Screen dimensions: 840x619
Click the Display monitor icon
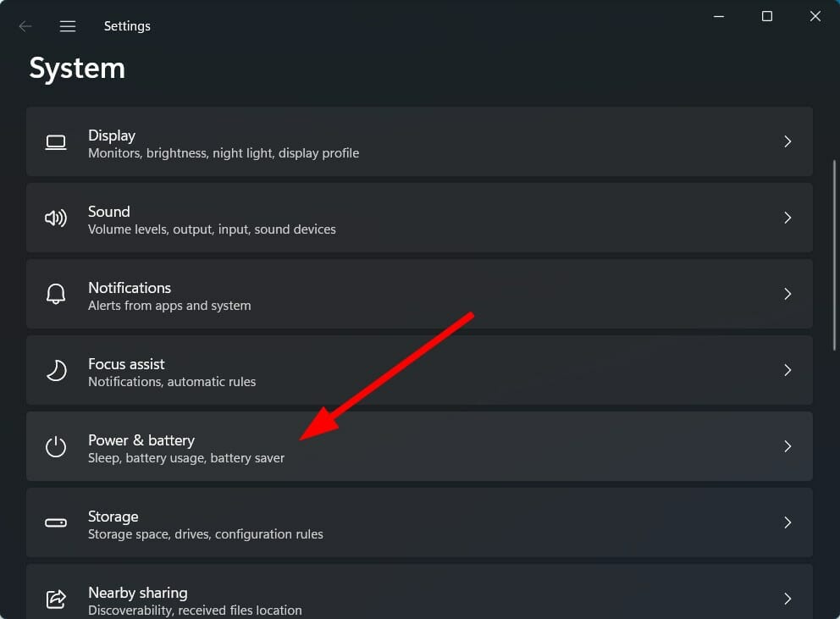click(x=55, y=141)
